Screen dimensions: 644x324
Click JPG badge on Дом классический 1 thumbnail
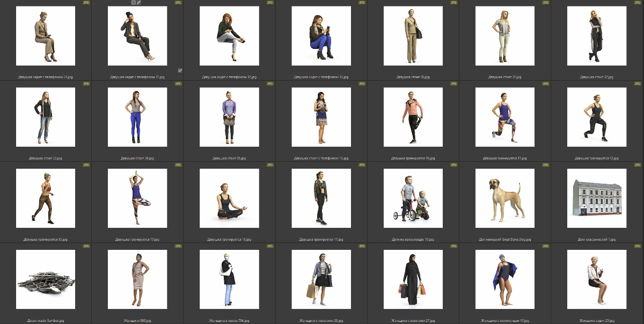click(638, 165)
